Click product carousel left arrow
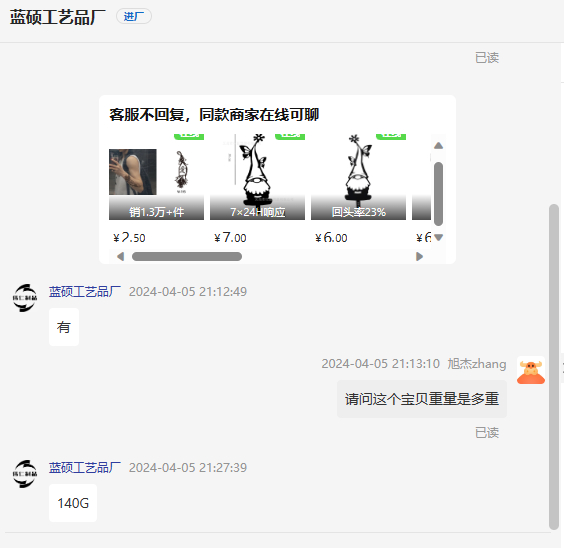Viewport: 564px width, 548px height. (x=121, y=256)
